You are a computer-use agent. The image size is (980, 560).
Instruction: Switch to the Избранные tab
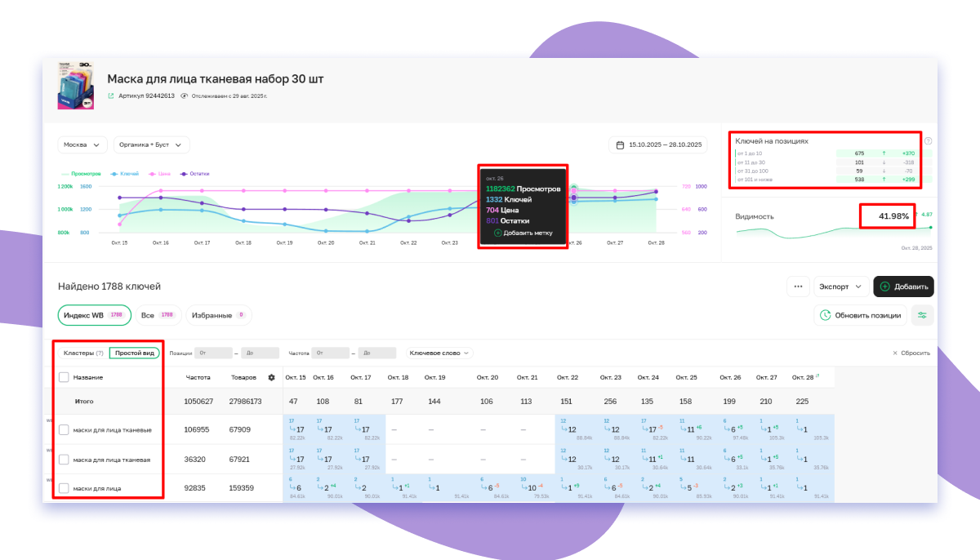tap(219, 315)
